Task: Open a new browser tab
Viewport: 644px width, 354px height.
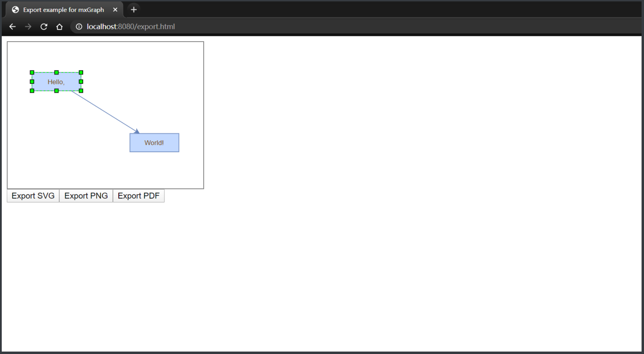Action: 133,9
